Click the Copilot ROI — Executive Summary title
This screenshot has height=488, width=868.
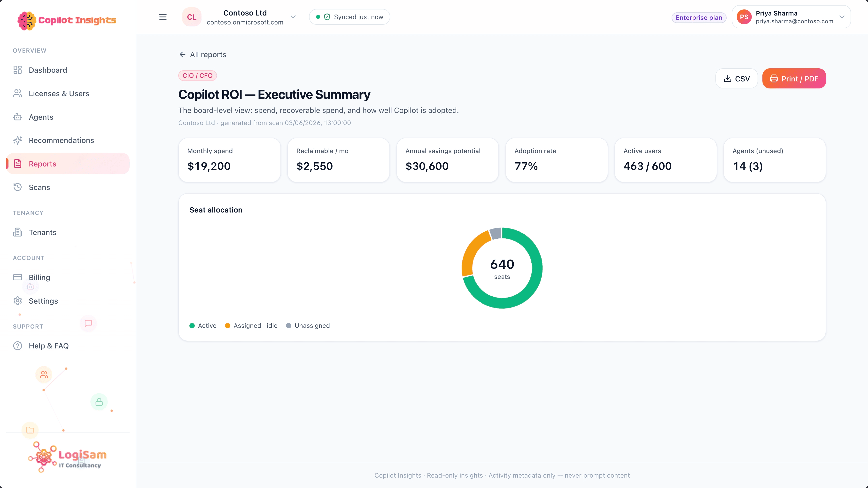(274, 94)
